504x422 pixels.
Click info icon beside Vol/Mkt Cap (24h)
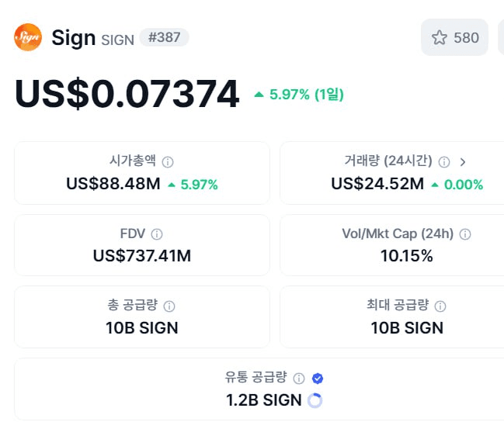[x=465, y=234]
